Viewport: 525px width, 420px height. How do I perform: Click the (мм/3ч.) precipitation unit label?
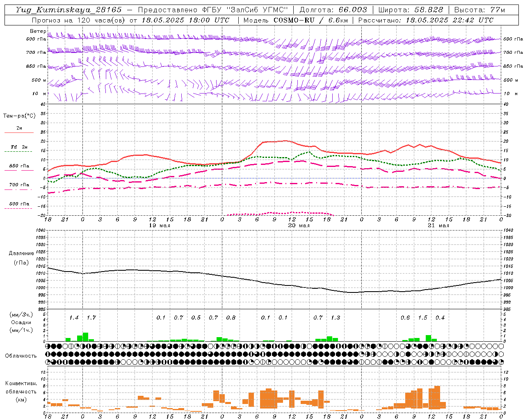[x=21, y=315]
